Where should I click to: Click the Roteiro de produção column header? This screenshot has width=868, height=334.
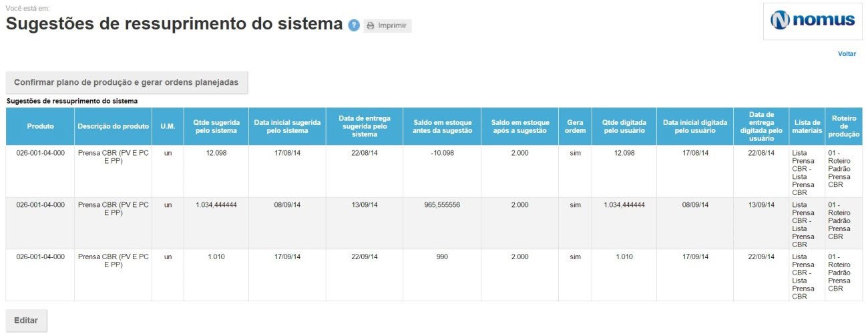coord(844,126)
